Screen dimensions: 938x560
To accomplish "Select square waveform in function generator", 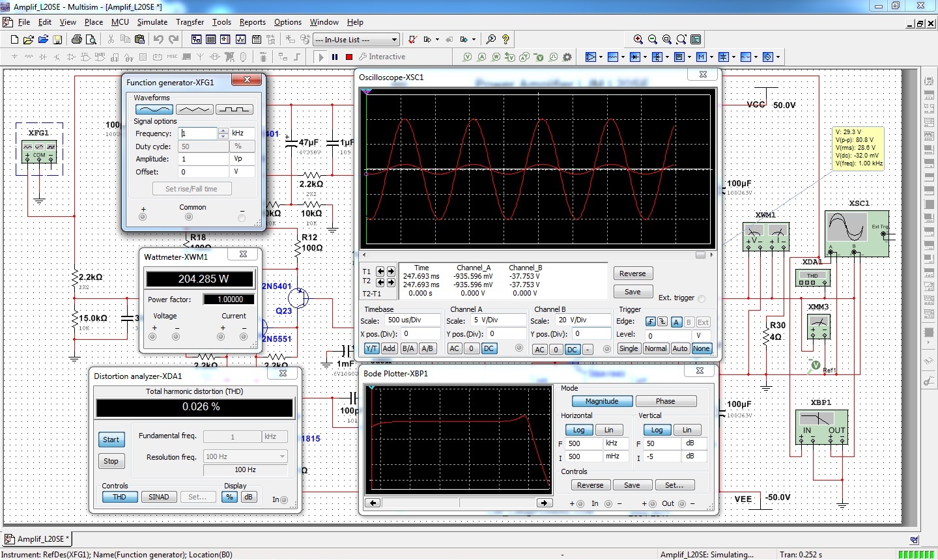I will [x=234, y=109].
